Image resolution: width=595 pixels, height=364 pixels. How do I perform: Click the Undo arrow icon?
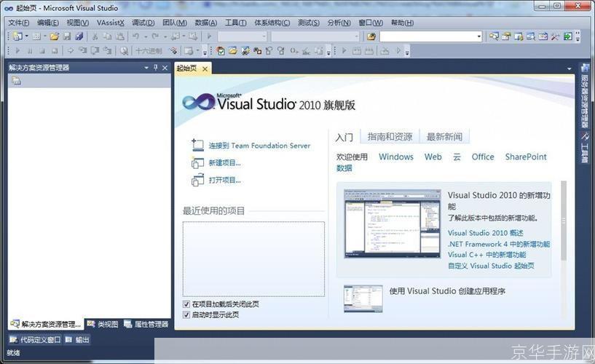[x=135, y=36]
